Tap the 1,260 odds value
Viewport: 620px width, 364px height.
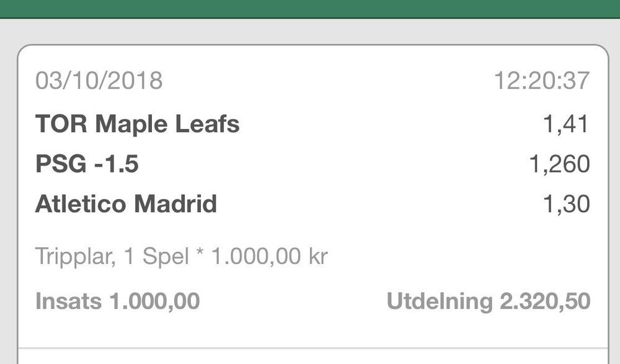coord(559,164)
